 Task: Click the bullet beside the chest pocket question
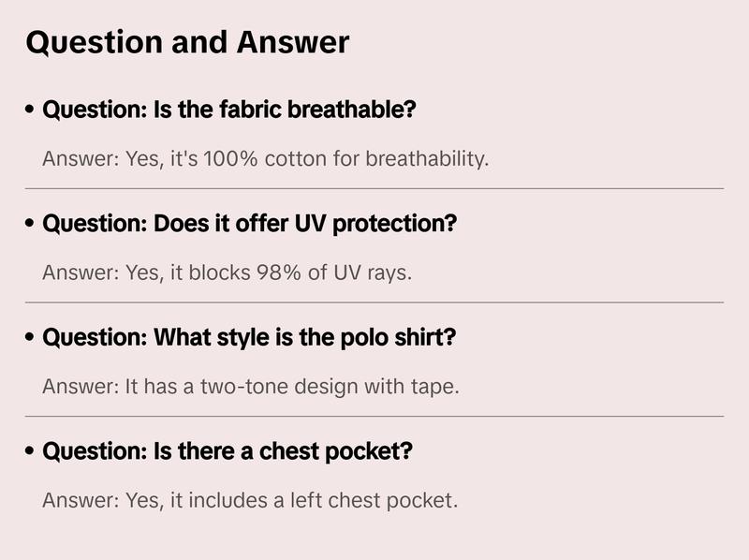pos(31,452)
